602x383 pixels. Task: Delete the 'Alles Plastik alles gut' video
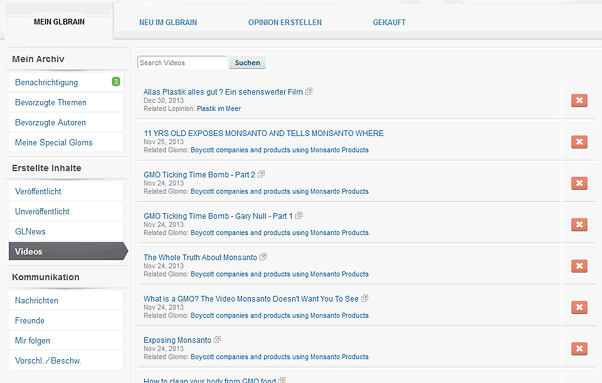tap(579, 101)
